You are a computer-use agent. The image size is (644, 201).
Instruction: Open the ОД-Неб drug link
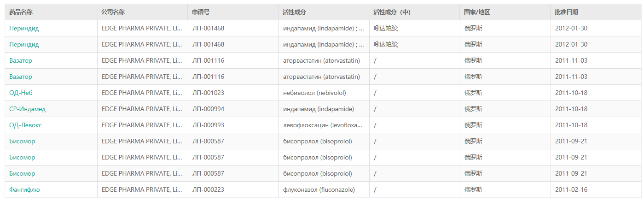[20, 93]
